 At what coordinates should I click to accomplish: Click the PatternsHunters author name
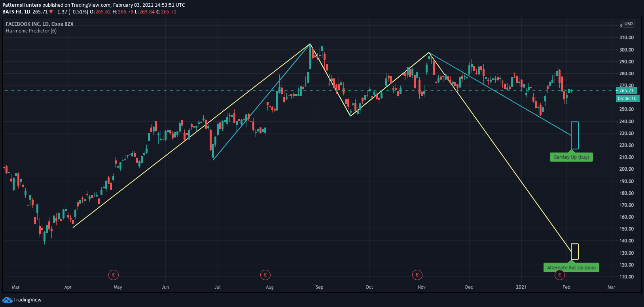(22, 5)
